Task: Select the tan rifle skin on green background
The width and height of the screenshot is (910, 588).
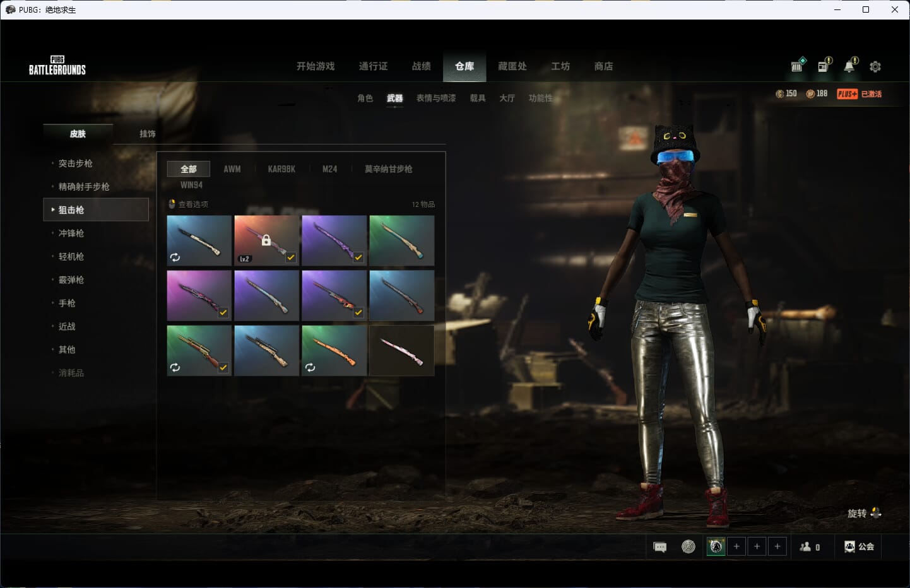Action: [x=402, y=240]
